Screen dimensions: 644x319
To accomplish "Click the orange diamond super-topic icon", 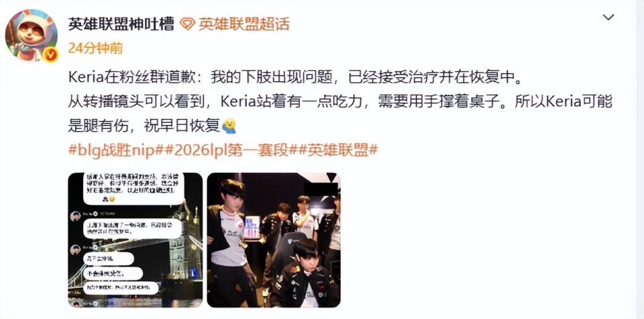I will 187,24.
